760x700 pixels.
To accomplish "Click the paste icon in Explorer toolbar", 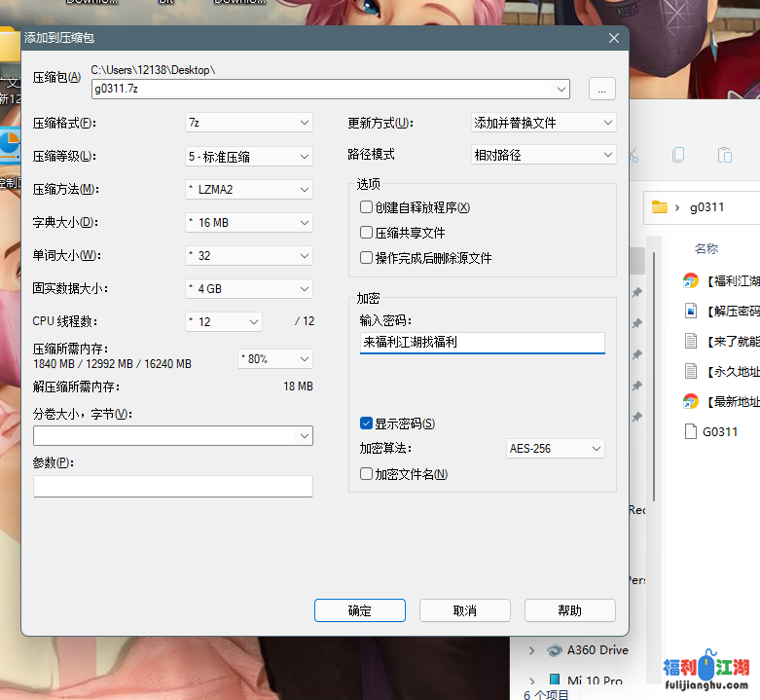I will click(724, 155).
